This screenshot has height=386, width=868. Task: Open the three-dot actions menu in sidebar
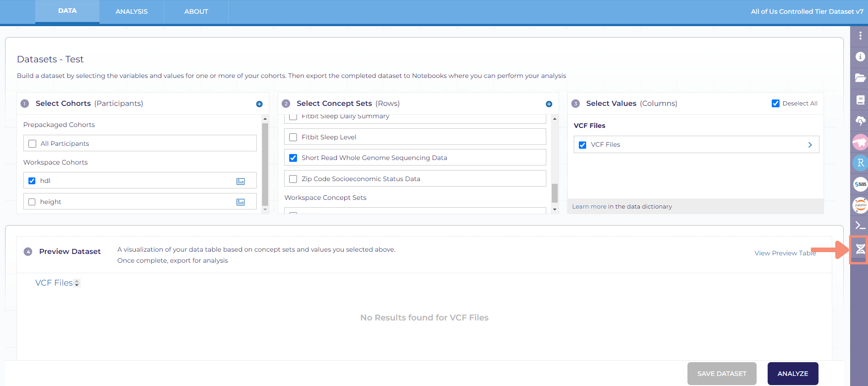click(860, 35)
